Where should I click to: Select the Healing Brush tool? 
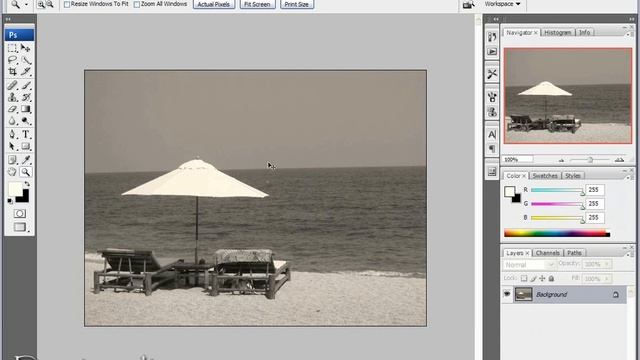(x=12, y=85)
